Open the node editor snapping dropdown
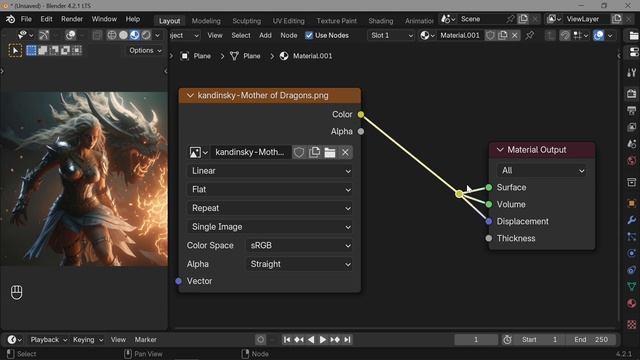Image resolution: width=640 pixels, height=360 pixels. coord(580,36)
